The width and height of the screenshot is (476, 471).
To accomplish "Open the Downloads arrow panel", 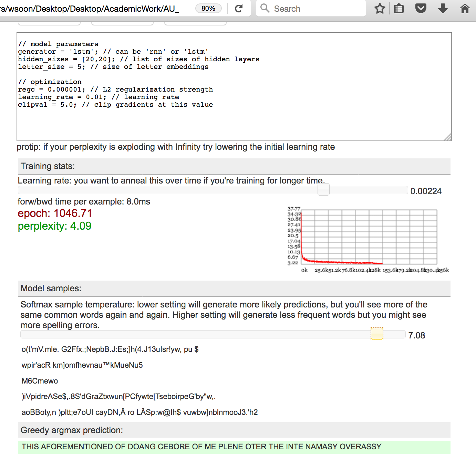I will click(443, 9).
